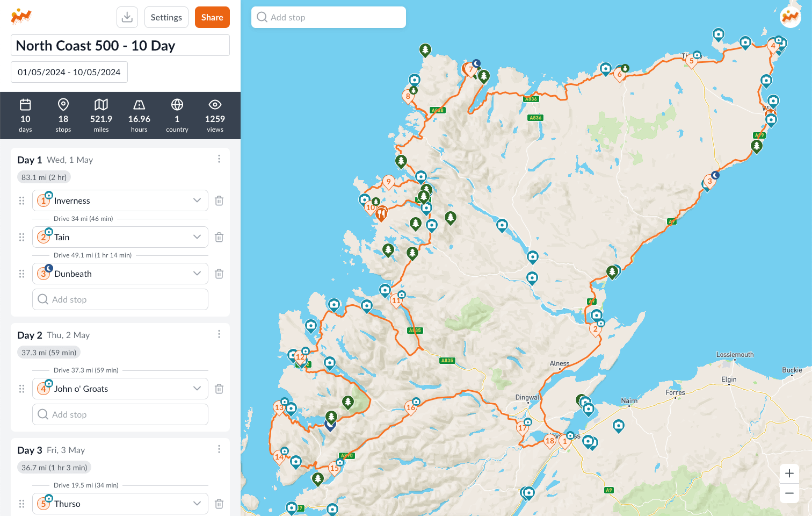Grab the drag handle beside John o' Groats

[22, 389]
